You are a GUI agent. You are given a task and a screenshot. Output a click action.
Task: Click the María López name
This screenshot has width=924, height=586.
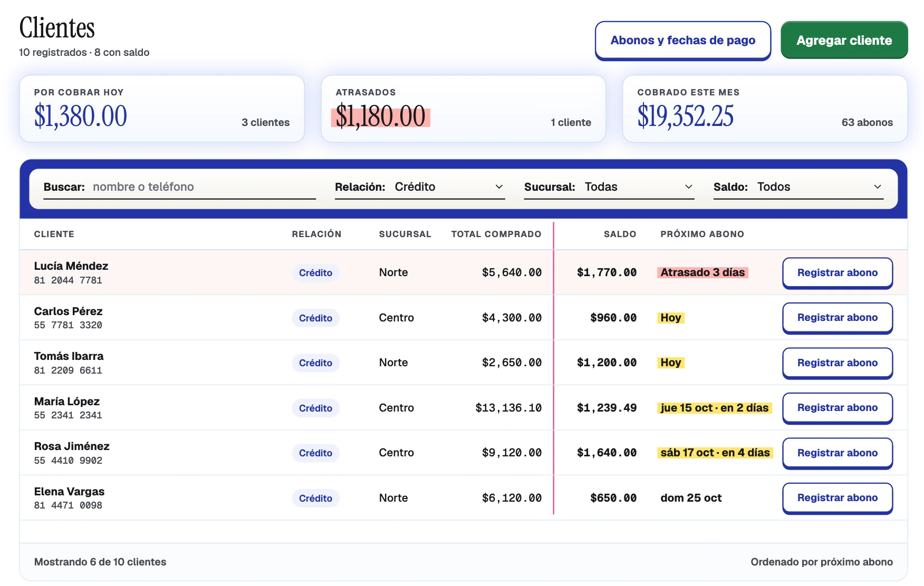[x=67, y=402]
